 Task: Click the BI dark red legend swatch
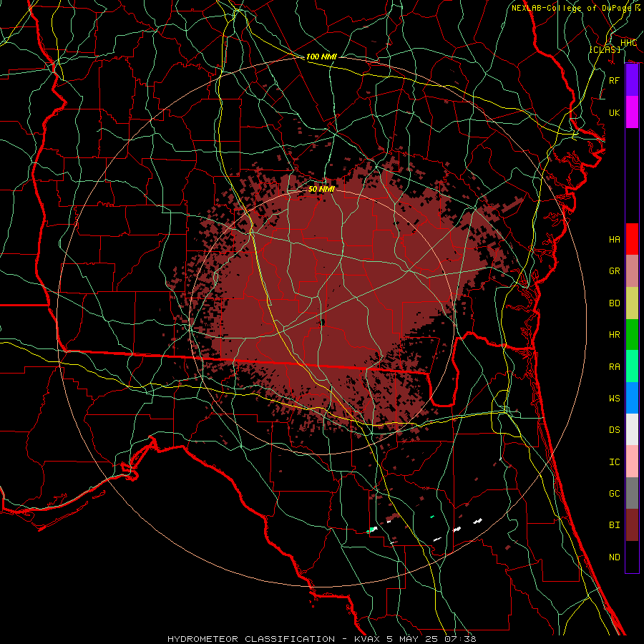pyautogui.click(x=632, y=525)
